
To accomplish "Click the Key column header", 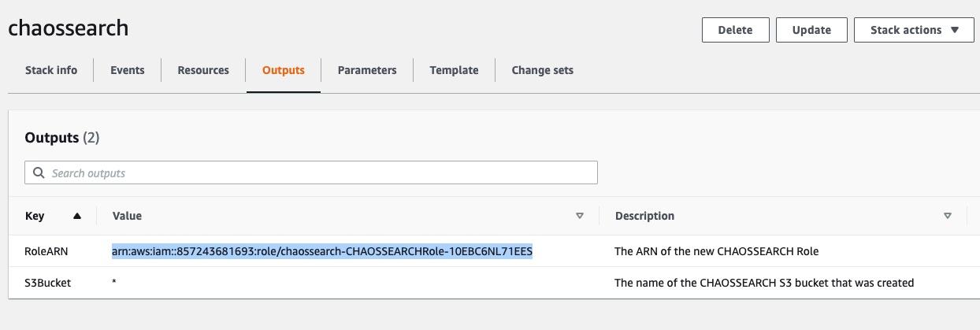I will pyautogui.click(x=35, y=216).
